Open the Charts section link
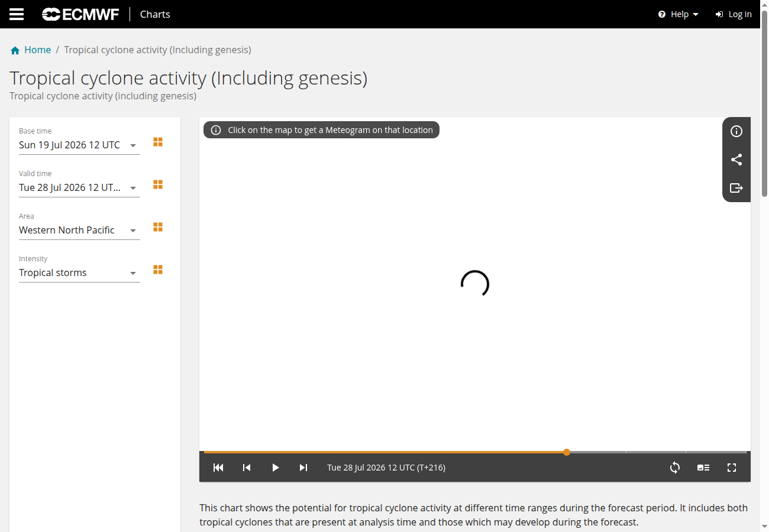Image resolution: width=769 pixels, height=532 pixels. [x=155, y=14]
